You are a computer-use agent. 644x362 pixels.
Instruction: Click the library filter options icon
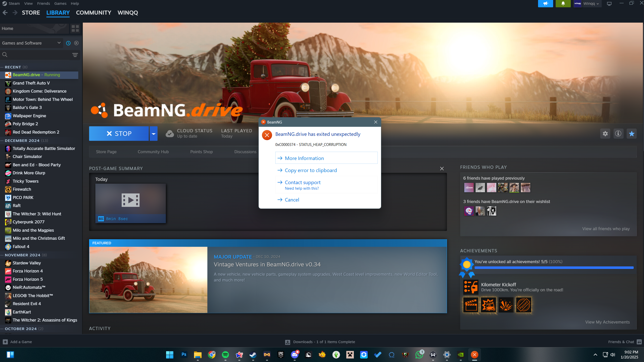[75, 55]
